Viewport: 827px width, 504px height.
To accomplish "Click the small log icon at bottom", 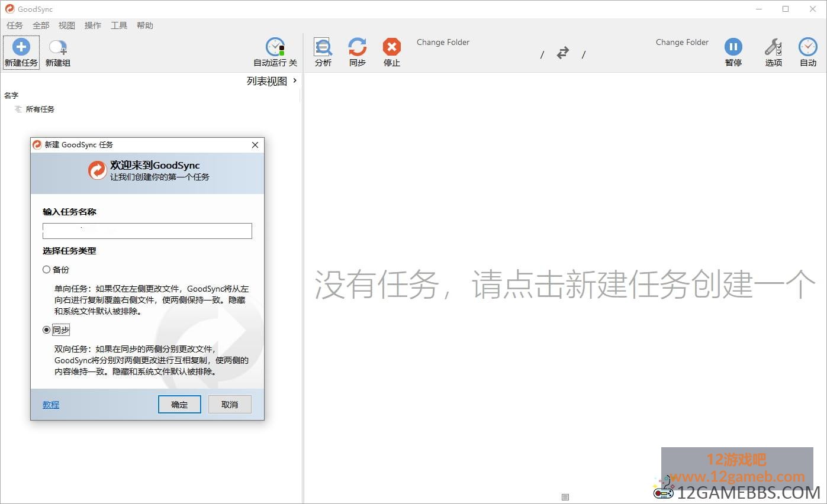I will click(x=565, y=497).
